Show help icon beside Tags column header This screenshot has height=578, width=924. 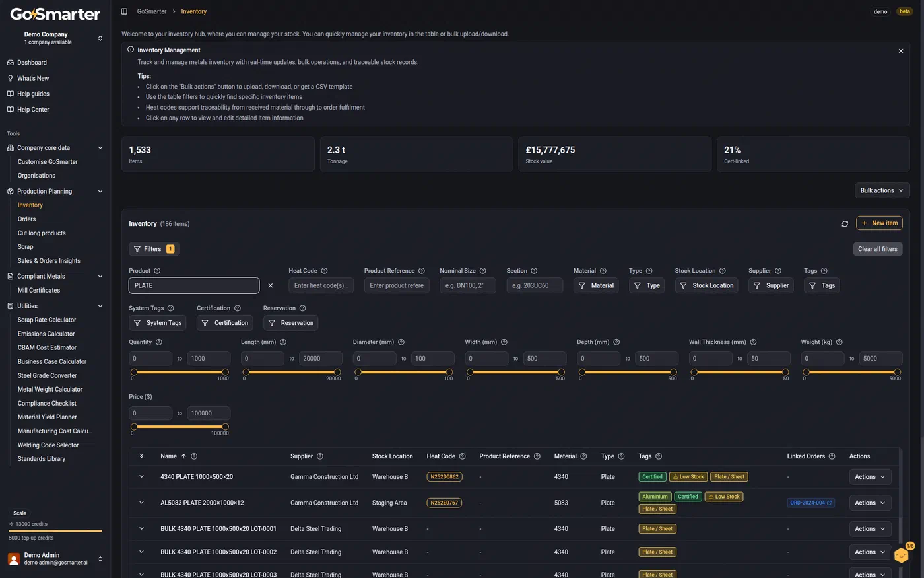pos(659,456)
